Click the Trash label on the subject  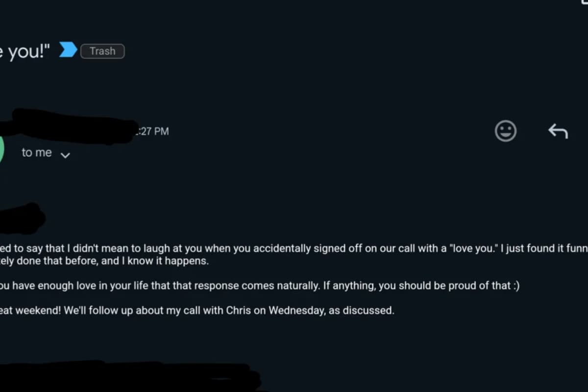[102, 51]
